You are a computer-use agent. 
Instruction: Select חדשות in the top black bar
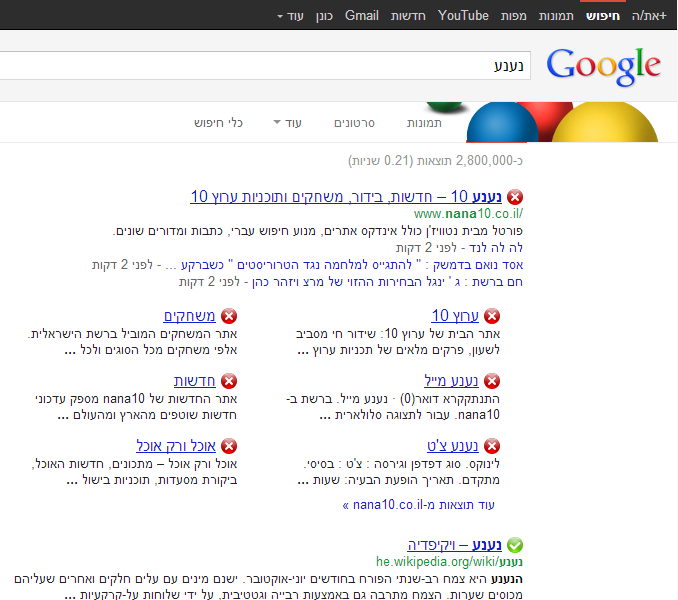(408, 16)
